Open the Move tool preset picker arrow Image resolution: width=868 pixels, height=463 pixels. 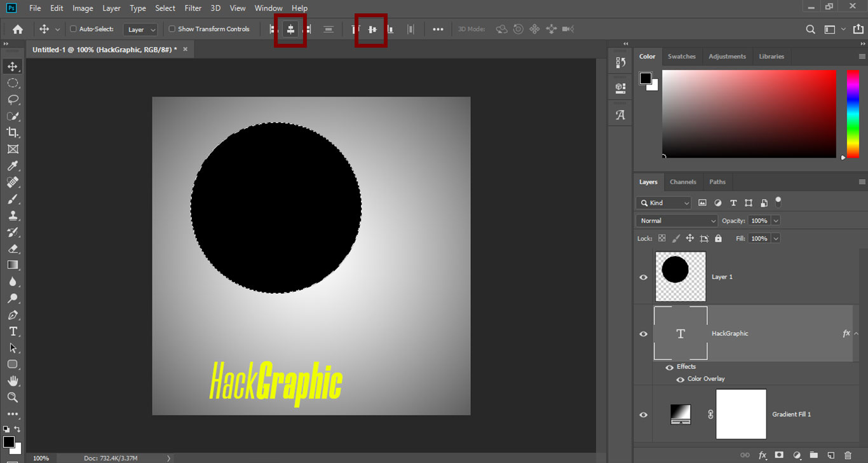(x=58, y=29)
